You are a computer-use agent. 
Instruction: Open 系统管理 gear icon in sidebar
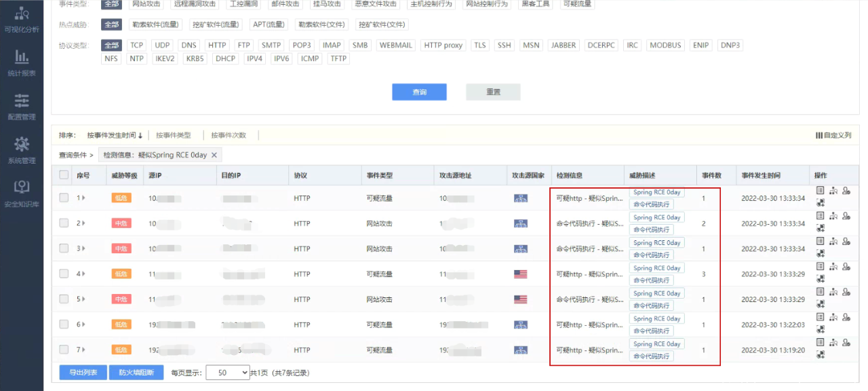tap(22, 149)
